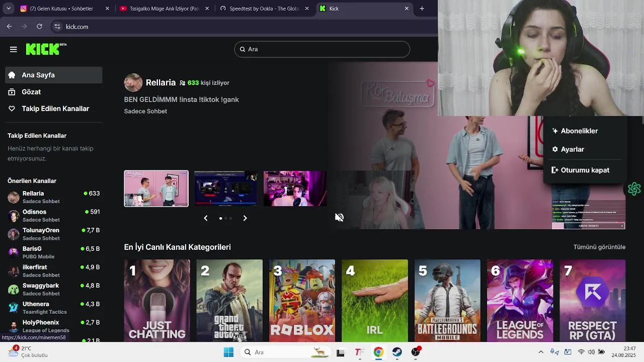Open the volume speaker icon in tray
This screenshot has width=644, height=362.
point(591,352)
